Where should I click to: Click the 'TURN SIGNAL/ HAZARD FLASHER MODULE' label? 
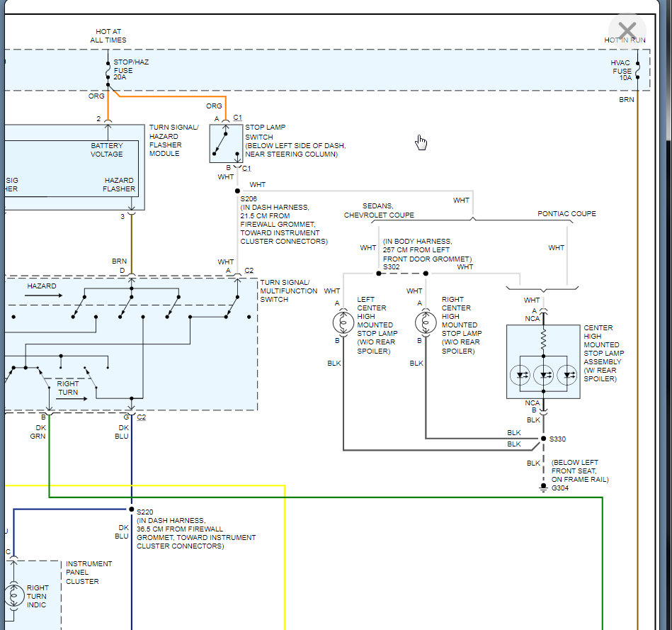pyautogui.click(x=173, y=140)
